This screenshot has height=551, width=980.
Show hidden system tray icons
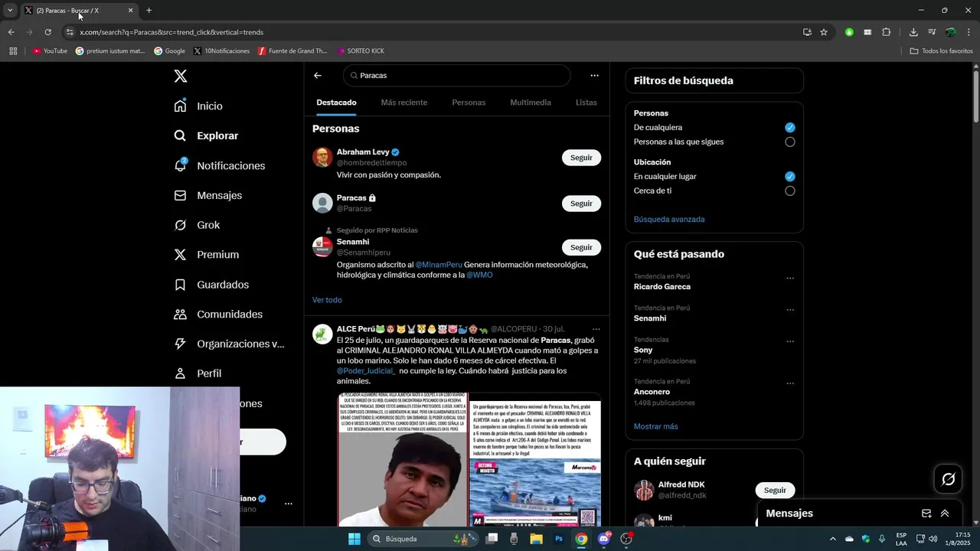(x=833, y=539)
